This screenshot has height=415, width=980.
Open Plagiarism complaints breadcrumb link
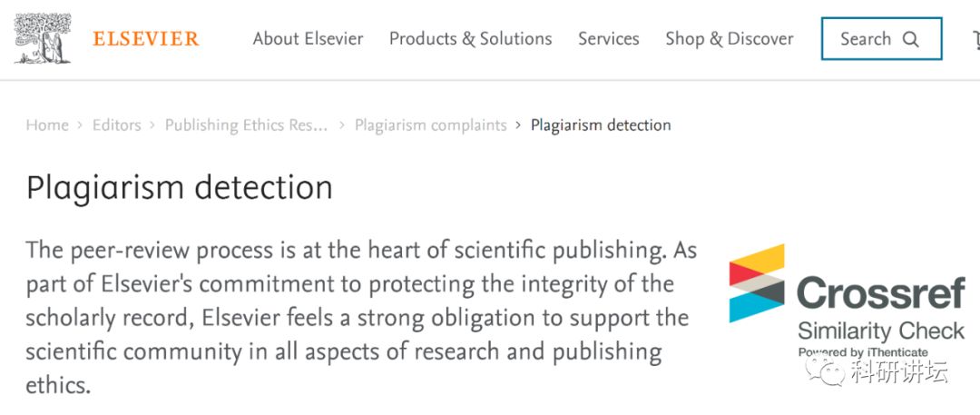[431, 125]
